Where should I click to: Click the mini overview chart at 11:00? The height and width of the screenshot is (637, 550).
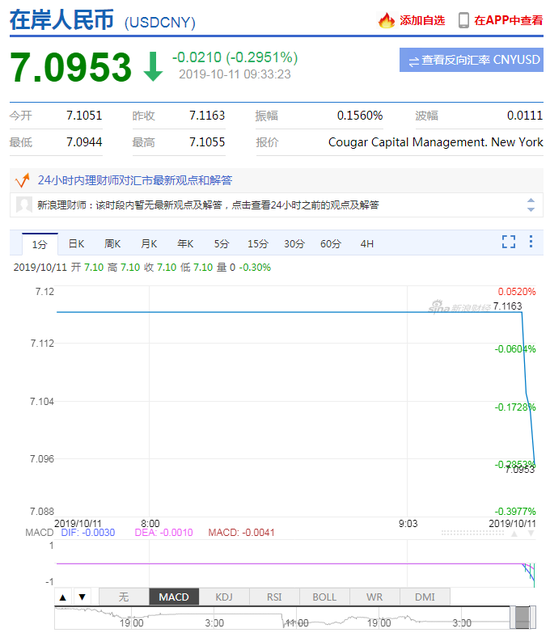click(296, 623)
